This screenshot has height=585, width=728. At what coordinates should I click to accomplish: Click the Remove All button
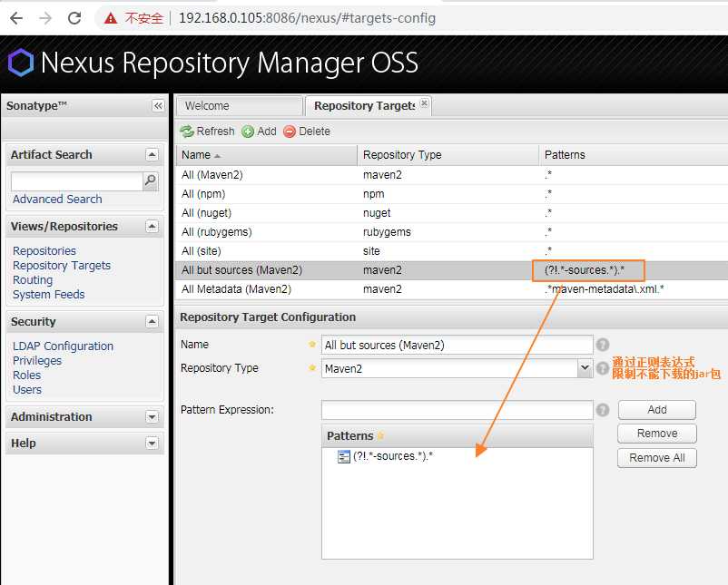656,458
